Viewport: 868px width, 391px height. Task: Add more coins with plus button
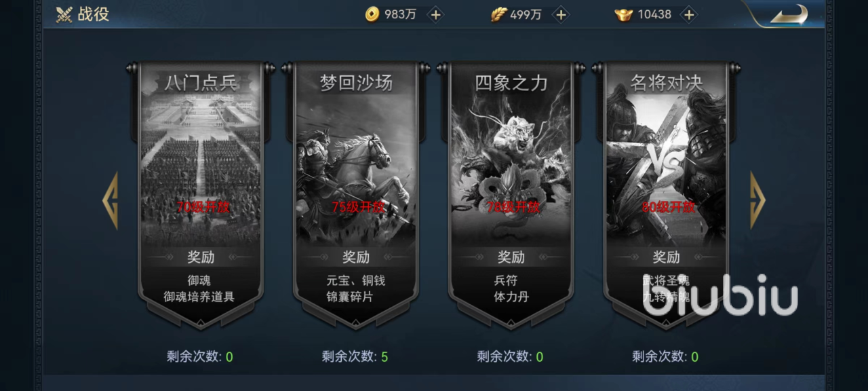(435, 14)
